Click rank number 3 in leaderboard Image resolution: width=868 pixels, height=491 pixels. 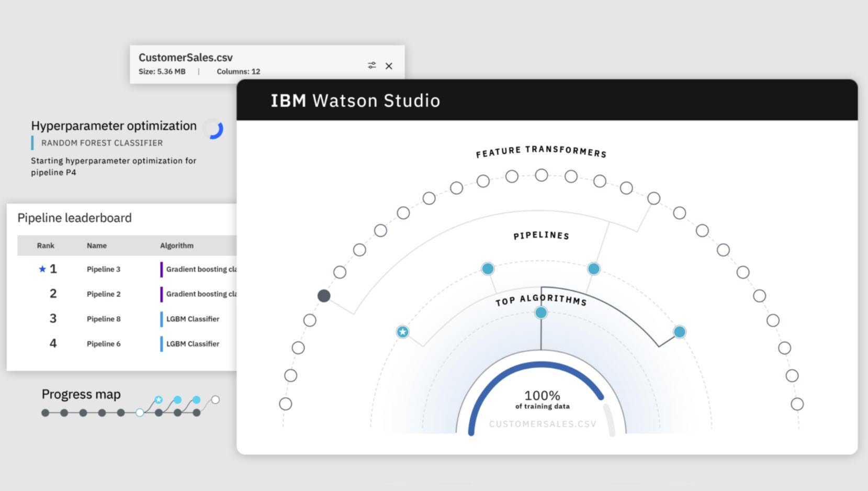coord(53,318)
